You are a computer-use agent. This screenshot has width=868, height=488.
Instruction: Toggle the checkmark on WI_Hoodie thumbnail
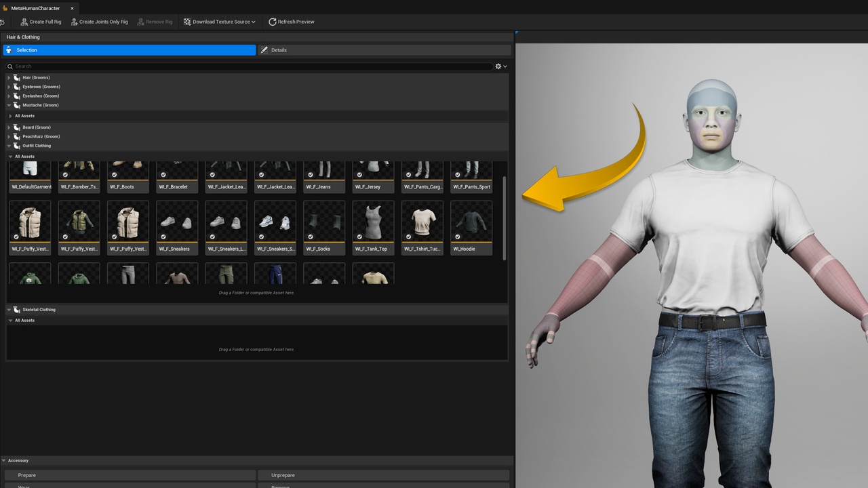point(458,237)
